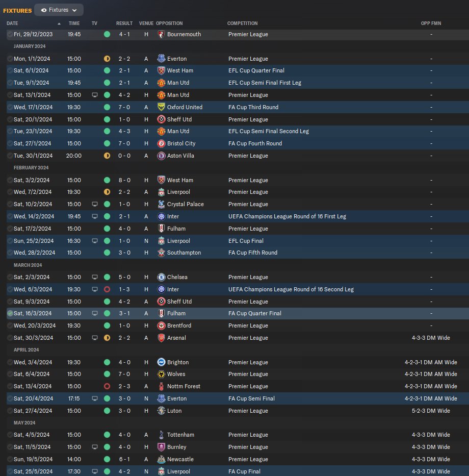The height and width of the screenshot is (476, 469).
Task: Sort by the TIME column header
Action: coord(74,23)
